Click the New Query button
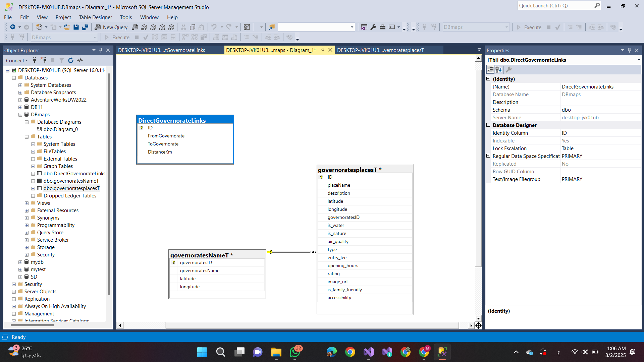 pyautogui.click(x=111, y=27)
